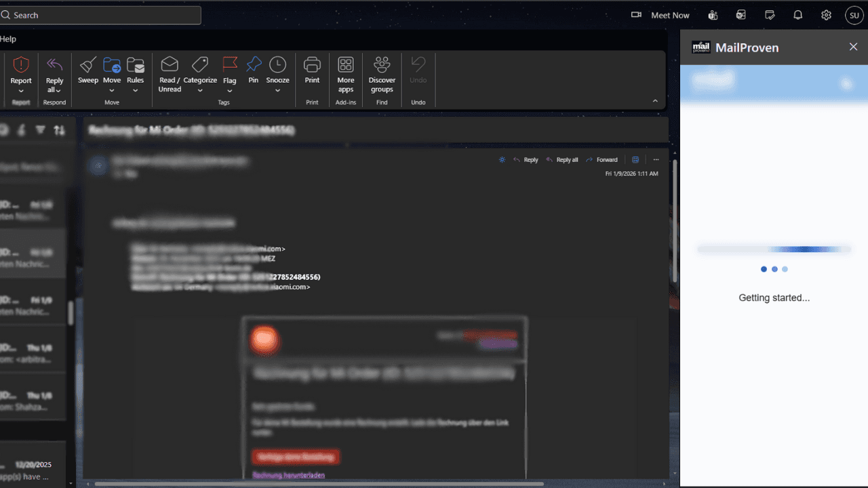The width and height of the screenshot is (868, 488).
Task: Click the Reply all arrows icon in ribbon
Action: [54, 65]
